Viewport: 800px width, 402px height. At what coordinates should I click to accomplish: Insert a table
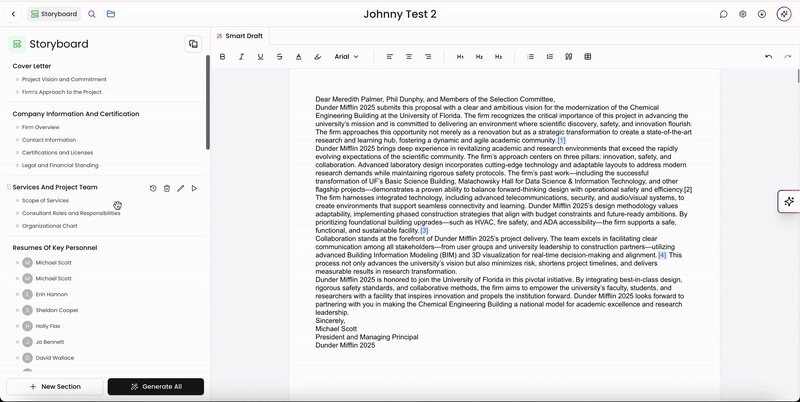pyautogui.click(x=588, y=57)
